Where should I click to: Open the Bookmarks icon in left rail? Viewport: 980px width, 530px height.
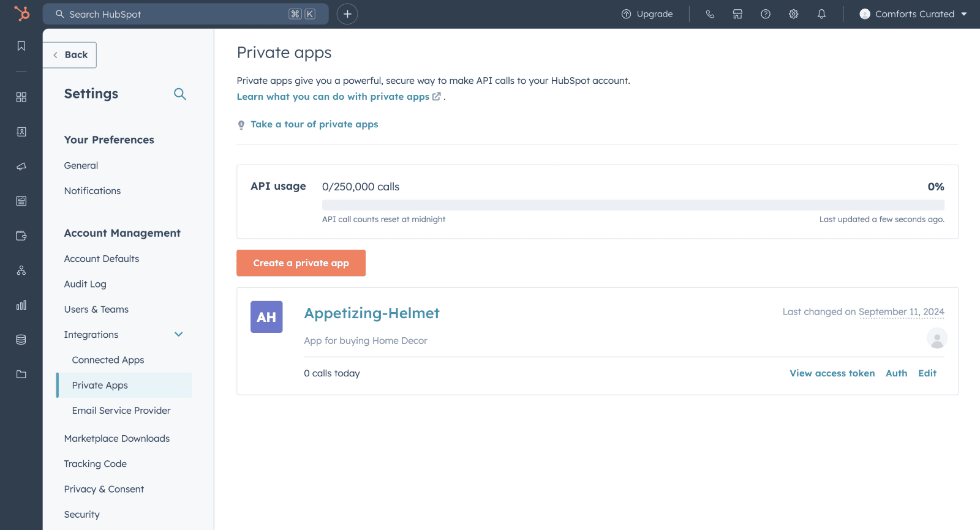21,46
